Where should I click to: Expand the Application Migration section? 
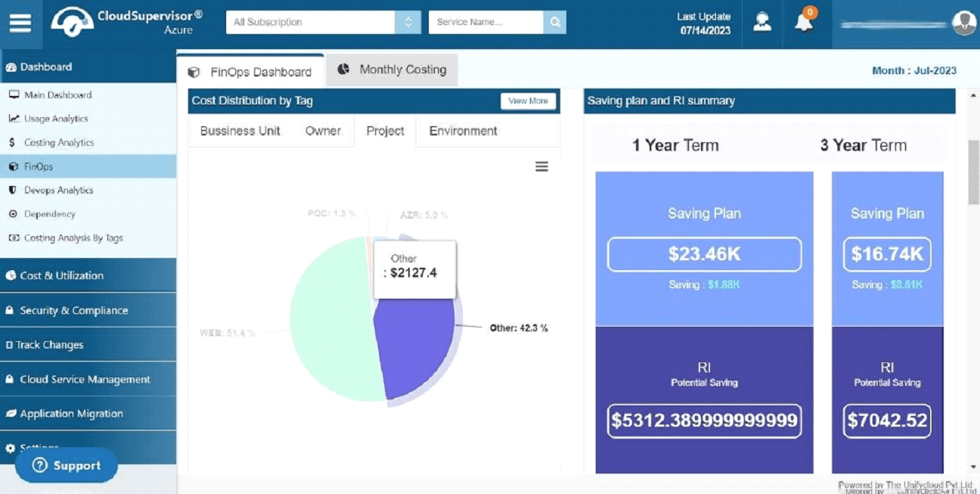(x=88, y=414)
